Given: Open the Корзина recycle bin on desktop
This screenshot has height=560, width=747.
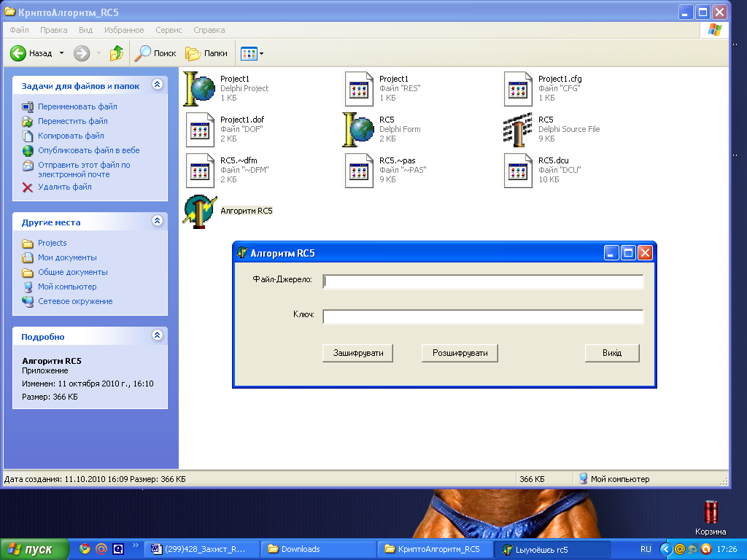Looking at the screenshot, I should [x=711, y=517].
